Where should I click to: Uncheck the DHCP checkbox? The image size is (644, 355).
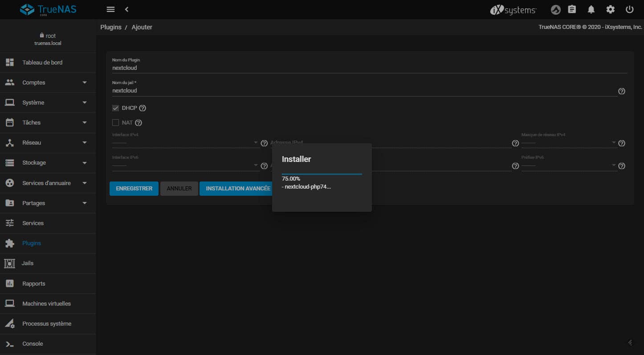pos(116,108)
